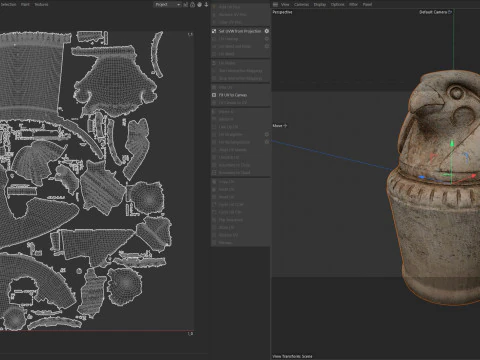Click Start Interactive Mapping command
Image resolution: width=480 pixels, height=360 pixels.
coord(241,71)
